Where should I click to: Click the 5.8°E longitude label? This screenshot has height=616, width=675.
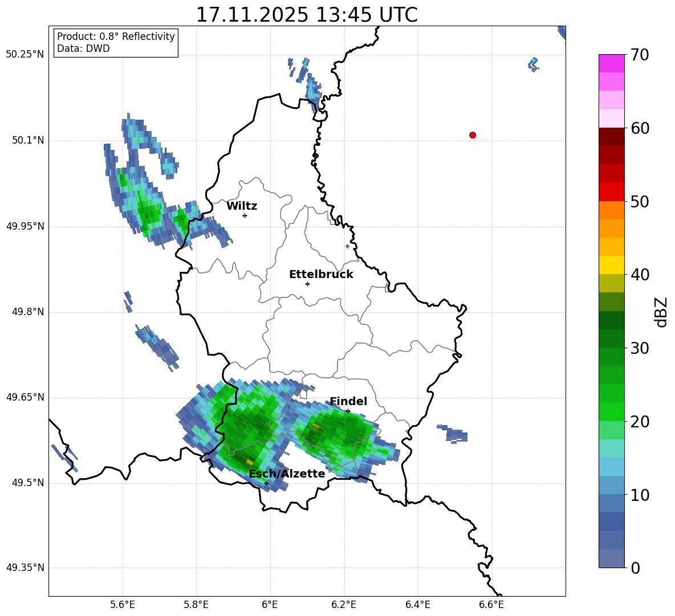(x=196, y=605)
